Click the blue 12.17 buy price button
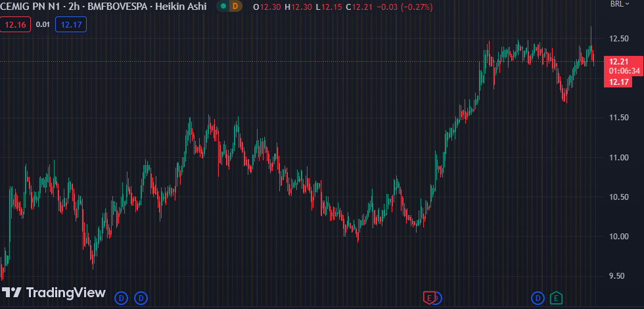The width and height of the screenshot is (644, 309). 71,25
